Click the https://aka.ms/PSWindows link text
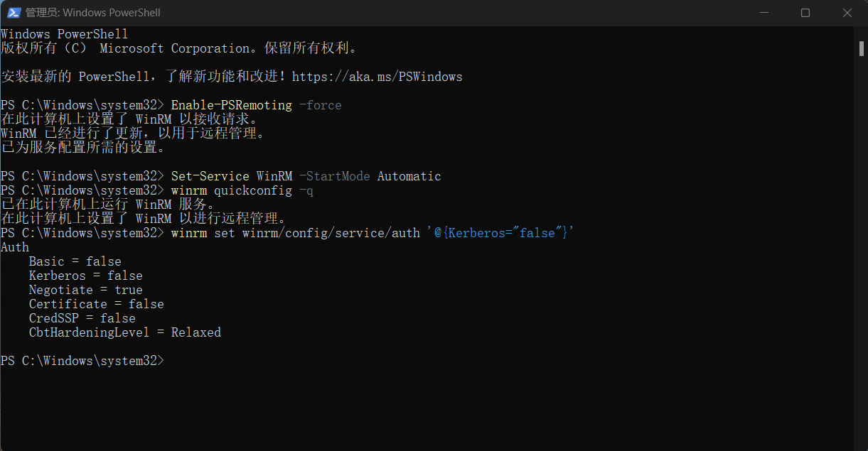868x451 pixels. [377, 77]
